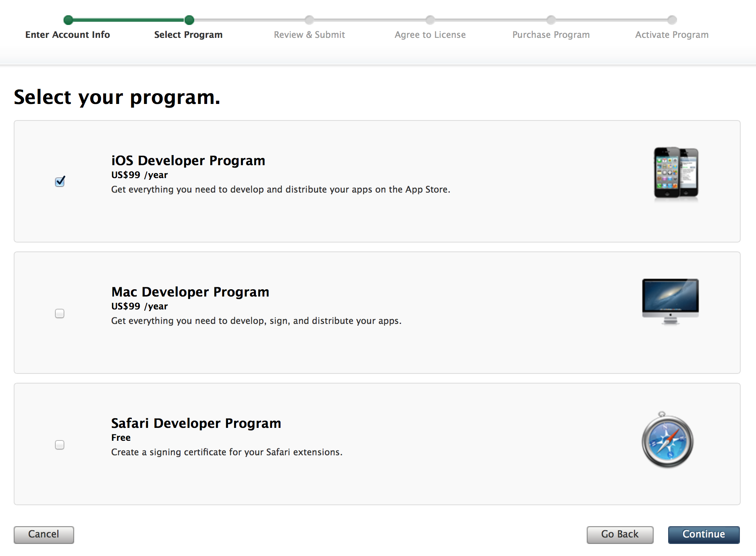Click the Safari Developer Program title
This screenshot has width=756, height=556.
[x=196, y=423]
